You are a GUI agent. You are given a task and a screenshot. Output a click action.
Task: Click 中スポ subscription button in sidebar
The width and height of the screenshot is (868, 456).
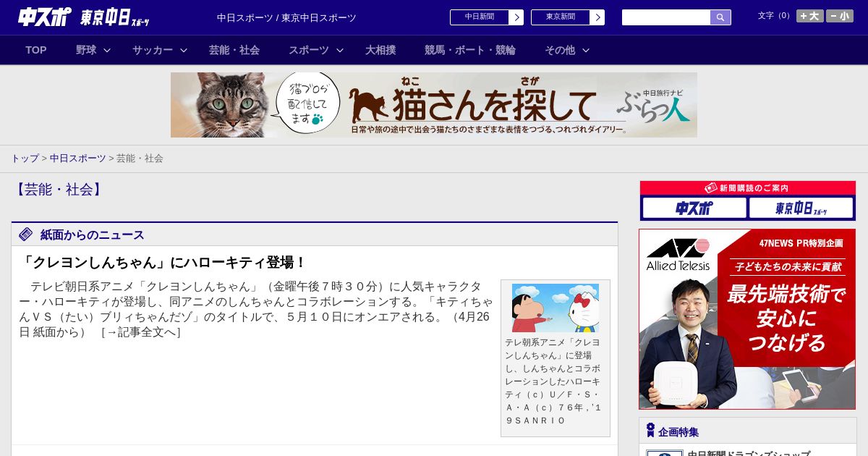tap(694, 208)
